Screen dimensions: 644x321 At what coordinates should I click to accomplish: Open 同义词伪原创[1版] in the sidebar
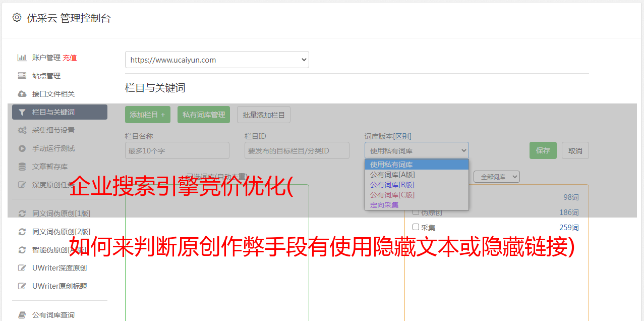pyautogui.click(x=62, y=213)
